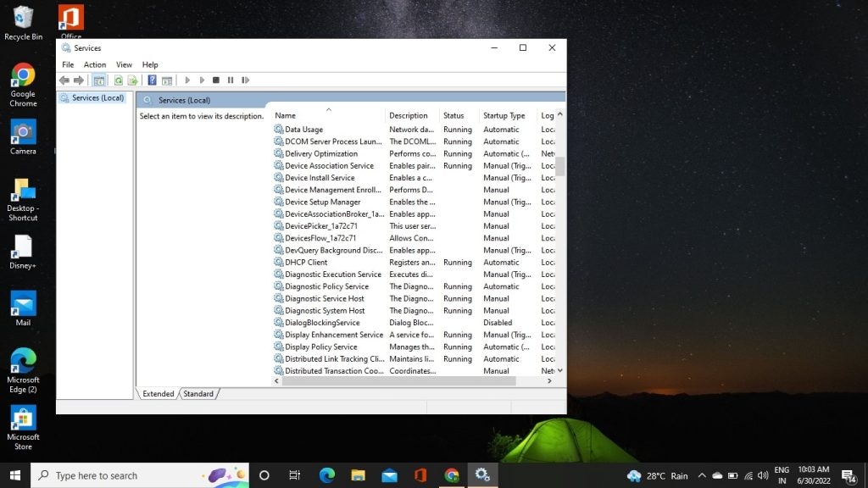This screenshot has width=868, height=488.
Task: Open the View menu
Action: 124,64
